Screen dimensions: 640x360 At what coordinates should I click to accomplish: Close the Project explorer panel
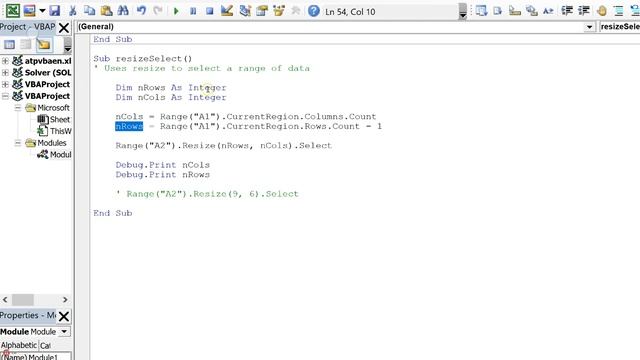pyautogui.click(x=64, y=28)
